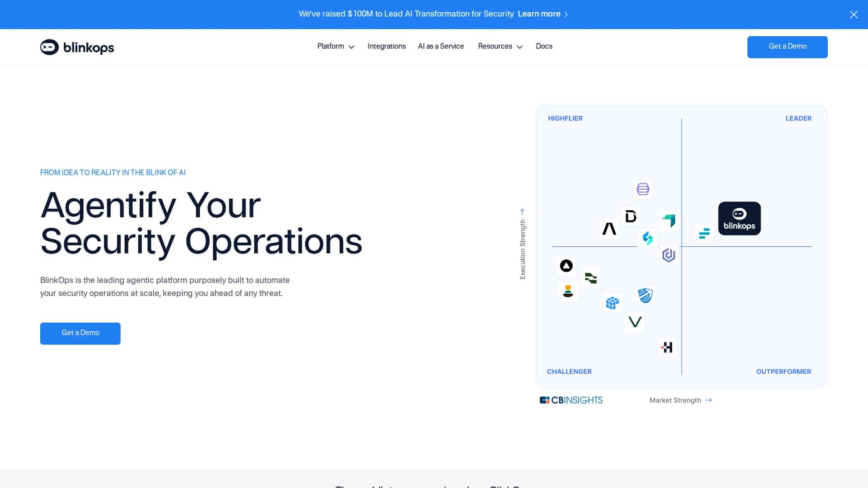
Task: Open the Docs link
Action: 544,47
